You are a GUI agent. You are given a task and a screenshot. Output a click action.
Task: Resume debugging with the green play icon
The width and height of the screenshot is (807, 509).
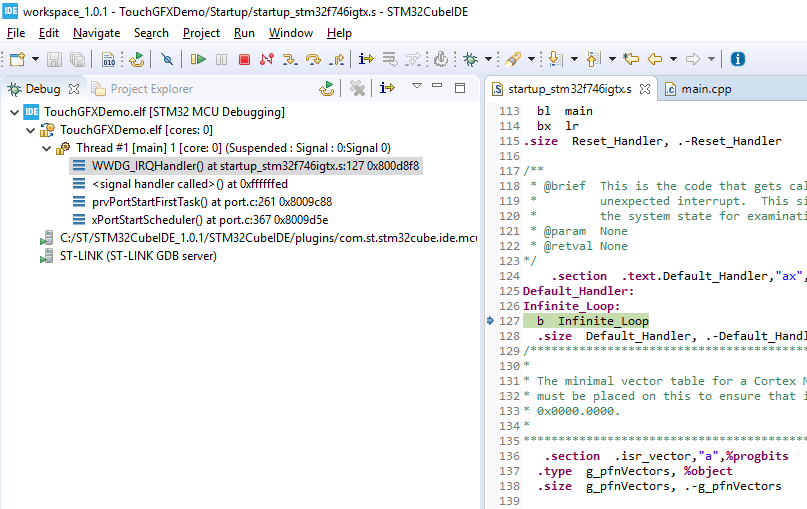coord(198,59)
